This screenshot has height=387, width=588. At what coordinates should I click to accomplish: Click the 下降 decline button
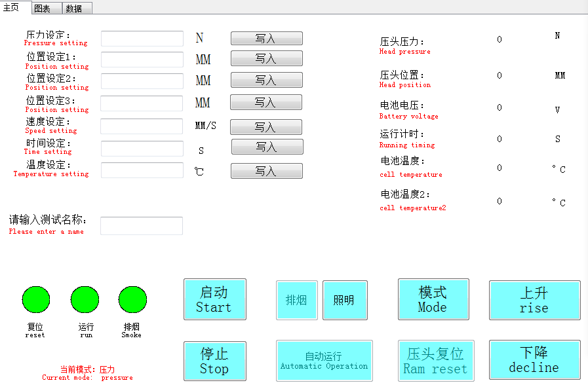click(x=534, y=360)
